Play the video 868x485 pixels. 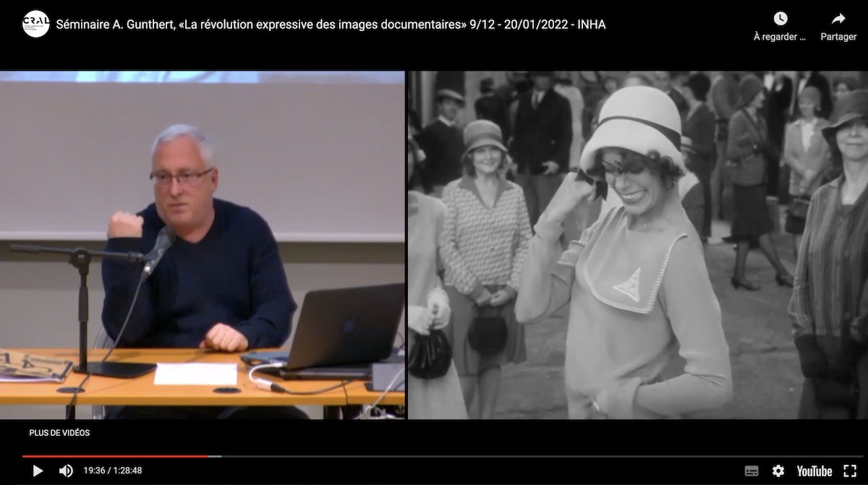[x=38, y=471]
